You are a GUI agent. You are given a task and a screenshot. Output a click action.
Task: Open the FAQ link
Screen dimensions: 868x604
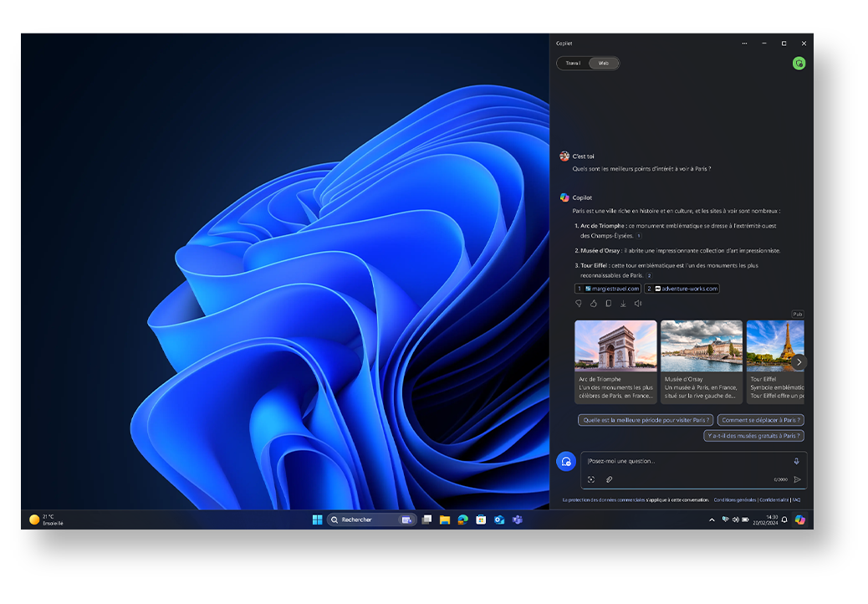[x=797, y=500]
